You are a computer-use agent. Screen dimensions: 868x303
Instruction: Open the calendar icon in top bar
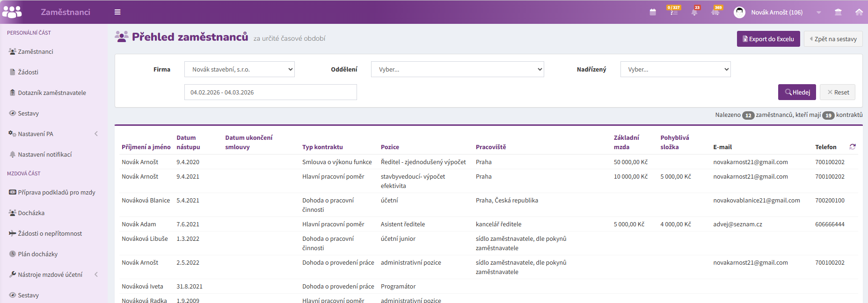click(653, 12)
